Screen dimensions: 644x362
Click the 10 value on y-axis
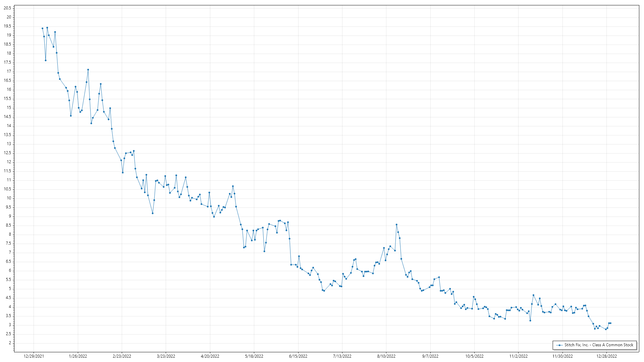[x=9, y=198]
